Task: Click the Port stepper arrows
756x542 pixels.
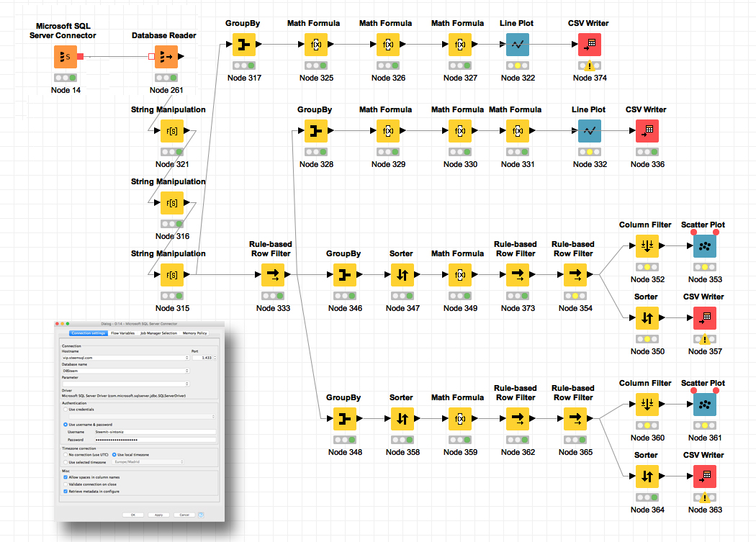Action: [x=215, y=357]
